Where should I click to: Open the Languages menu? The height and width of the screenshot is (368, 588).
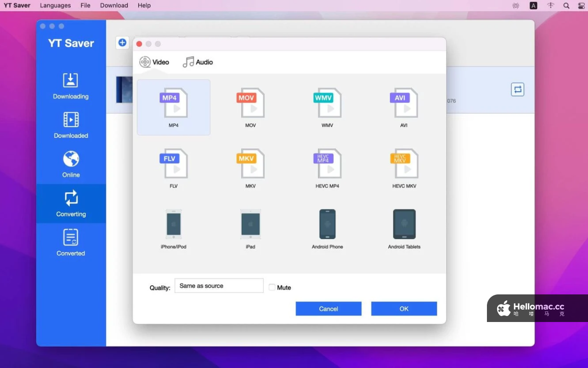(55, 6)
